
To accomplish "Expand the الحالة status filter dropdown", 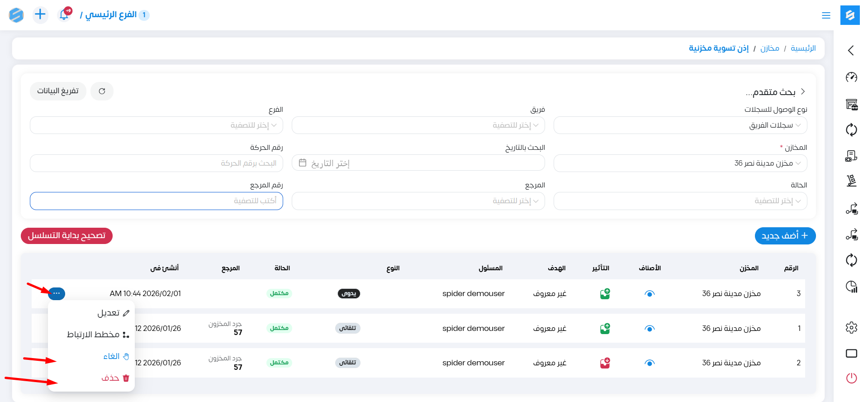I will (680, 201).
